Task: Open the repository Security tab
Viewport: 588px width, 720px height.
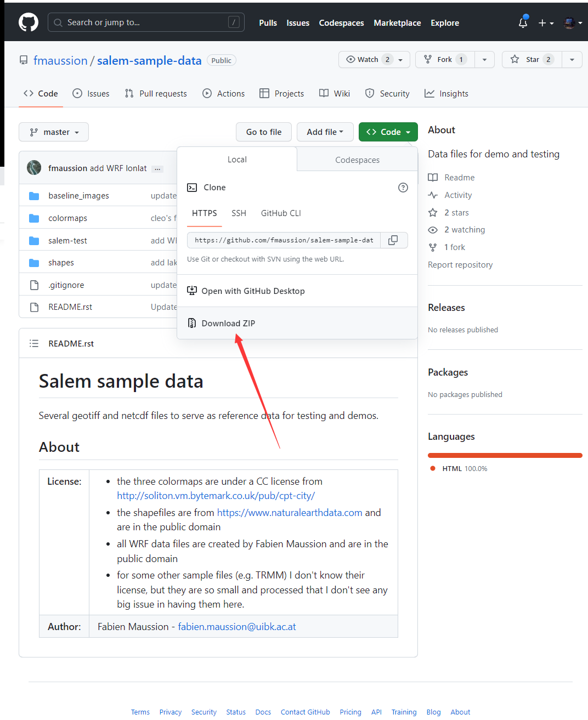Action: click(387, 94)
